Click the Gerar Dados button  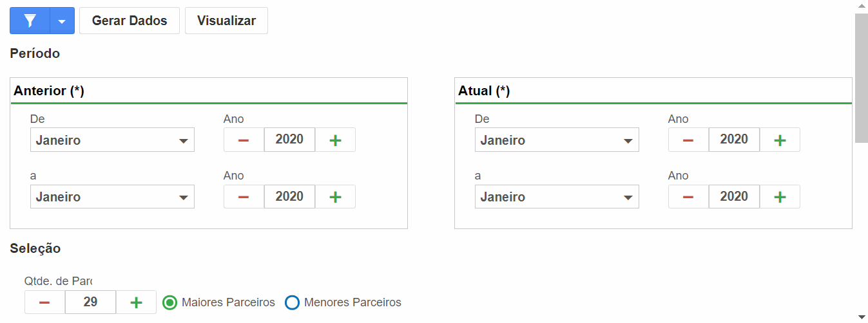(x=130, y=21)
